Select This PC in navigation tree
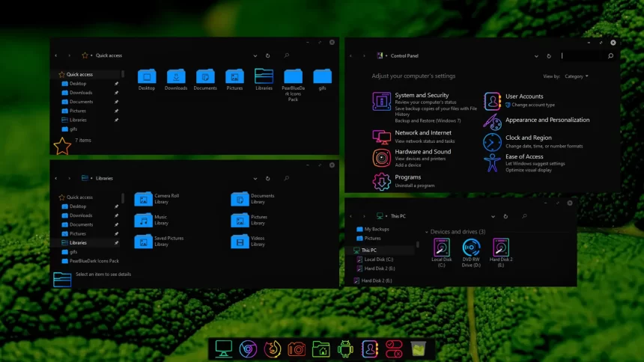The height and width of the screenshot is (362, 644). 369,251
